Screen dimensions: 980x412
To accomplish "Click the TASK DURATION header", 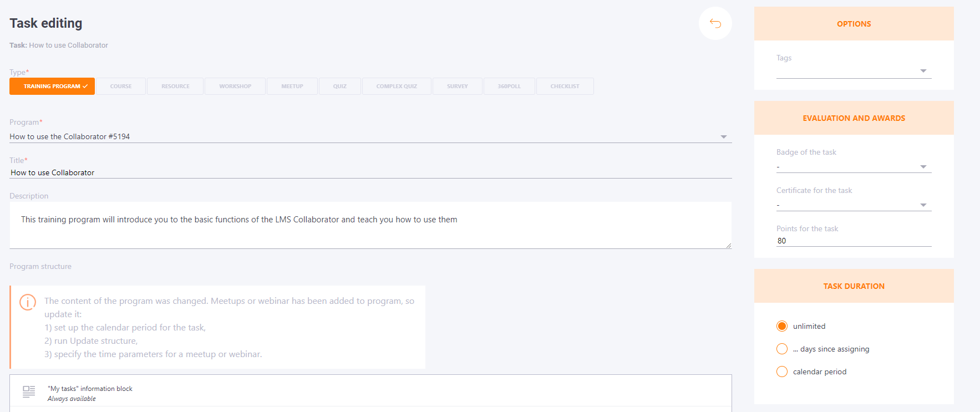I will point(854,286).
